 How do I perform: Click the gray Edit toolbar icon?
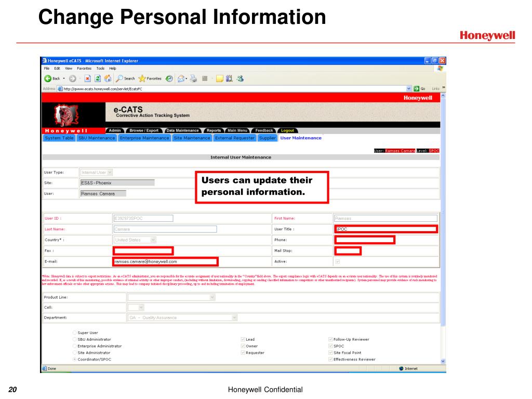tap(205, 79)
